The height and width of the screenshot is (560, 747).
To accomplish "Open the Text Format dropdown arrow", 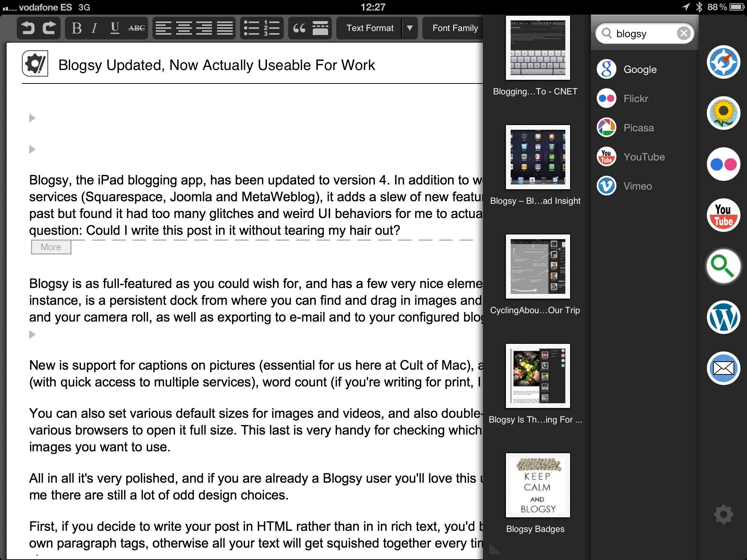I will tap(410, 28).
